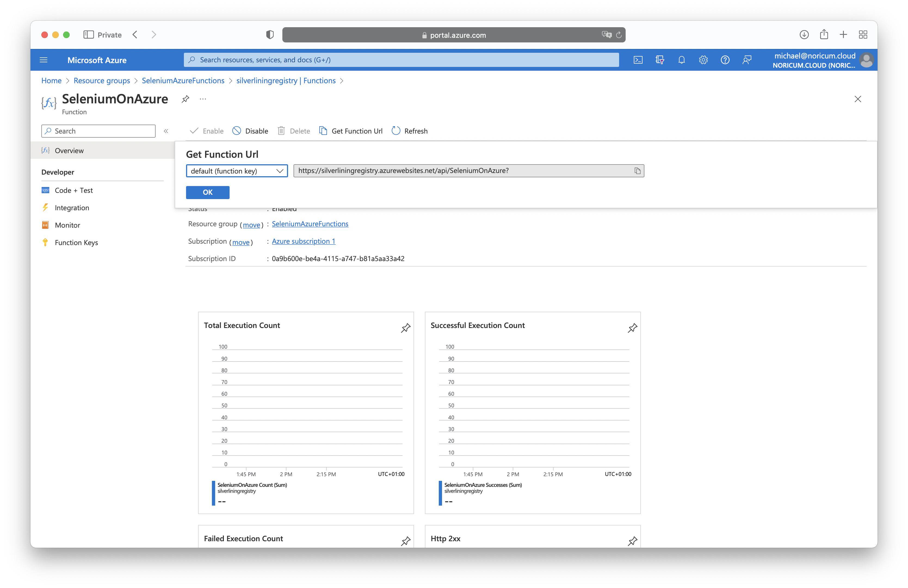
Task: Open Code + Test menu item
Action: tap(74, 190)
